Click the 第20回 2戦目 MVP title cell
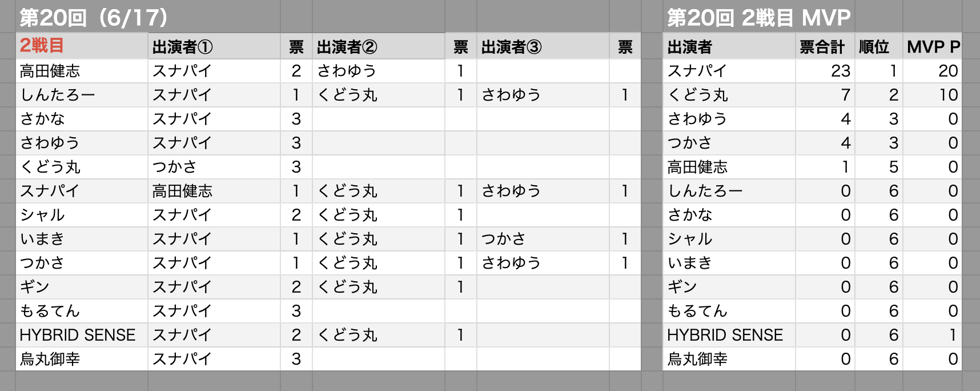This screenshot has width=980, height=391. [x=758, y=17]
